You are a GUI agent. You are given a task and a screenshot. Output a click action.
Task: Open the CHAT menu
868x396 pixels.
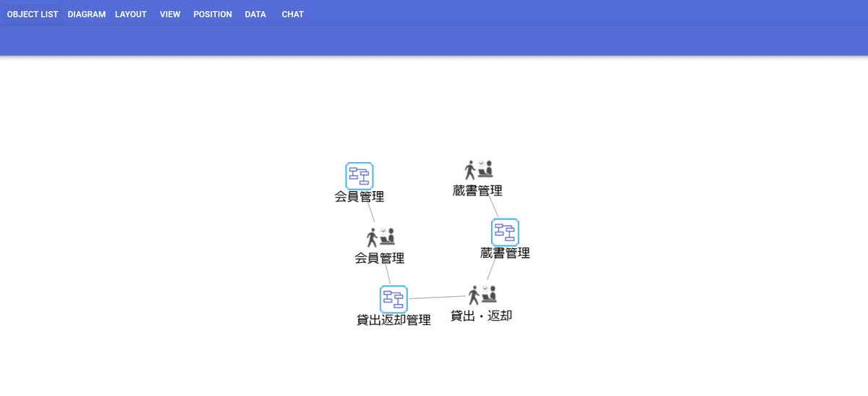tap(293, 14)
